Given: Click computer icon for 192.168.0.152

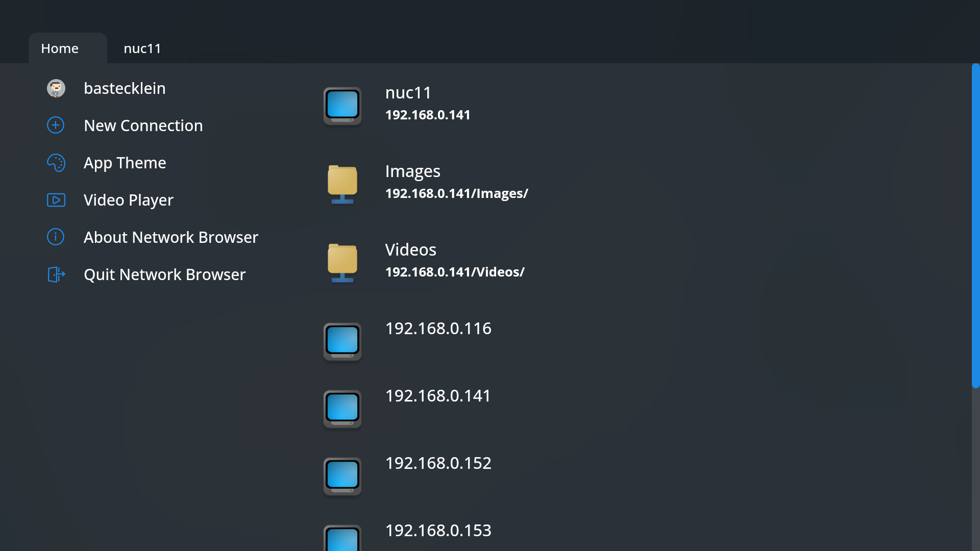Looking at the screenshot, I should [342, 476].
